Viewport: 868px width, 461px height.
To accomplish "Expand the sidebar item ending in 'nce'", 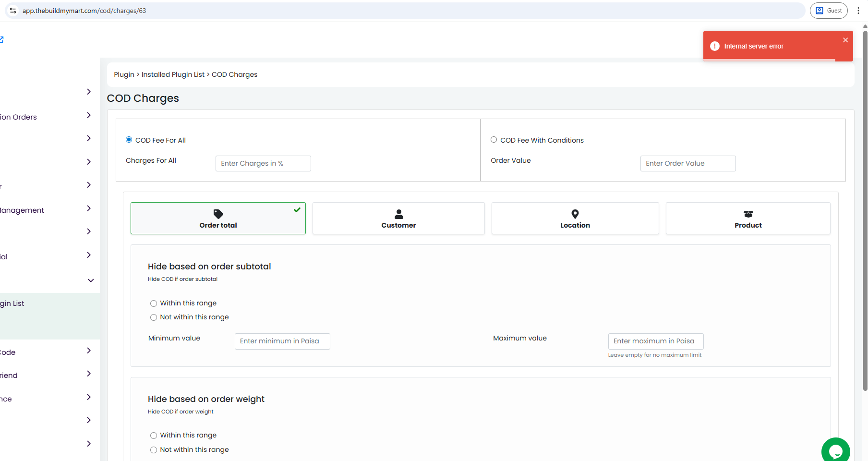I will coord(89,397).
